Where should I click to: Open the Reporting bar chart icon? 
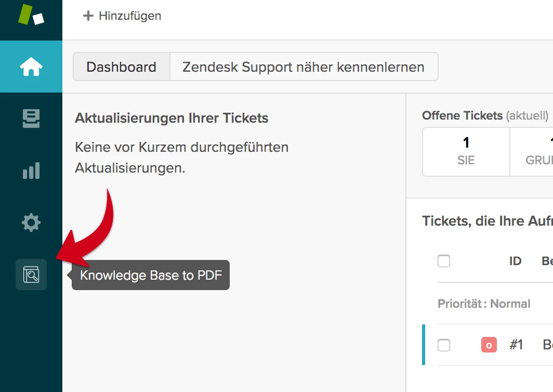31,171
